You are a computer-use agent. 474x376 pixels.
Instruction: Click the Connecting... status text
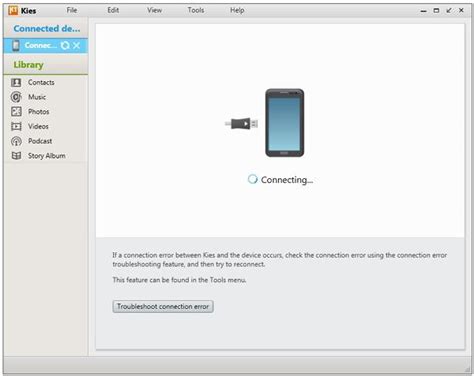coord(287,180)
